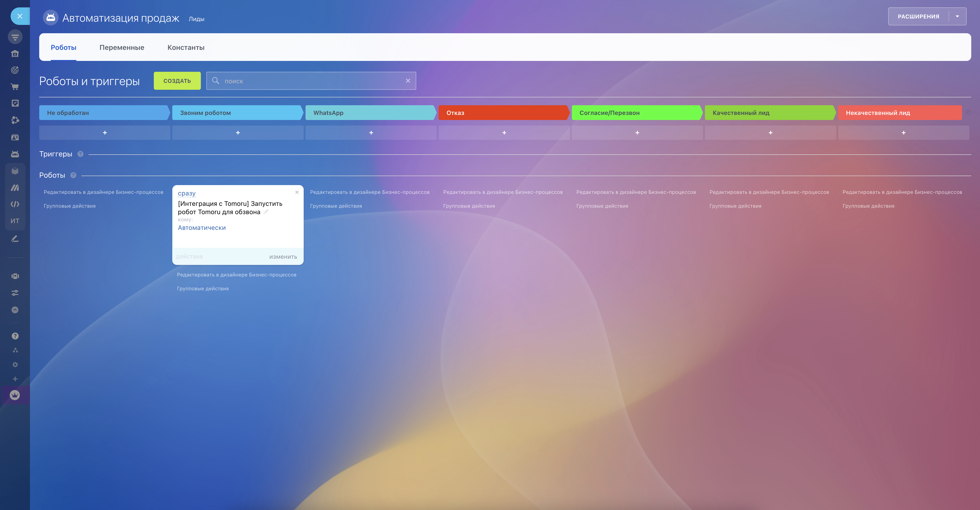Click the help icon next to Триггеры
The image size is (980, 510).
[x=80, y=154]
